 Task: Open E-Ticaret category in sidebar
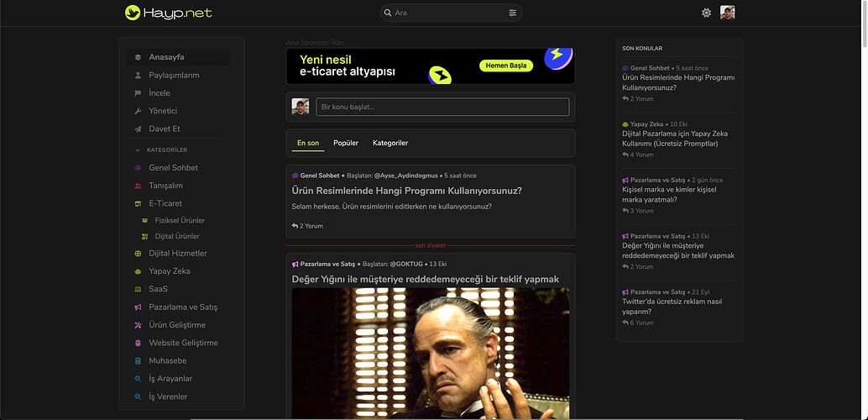tap(165, 203)
